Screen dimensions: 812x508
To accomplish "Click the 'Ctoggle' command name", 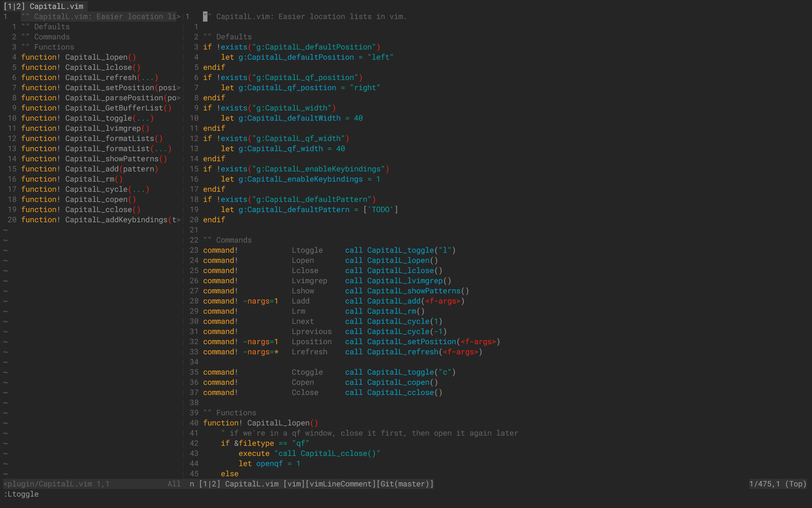I will point(307,372).
